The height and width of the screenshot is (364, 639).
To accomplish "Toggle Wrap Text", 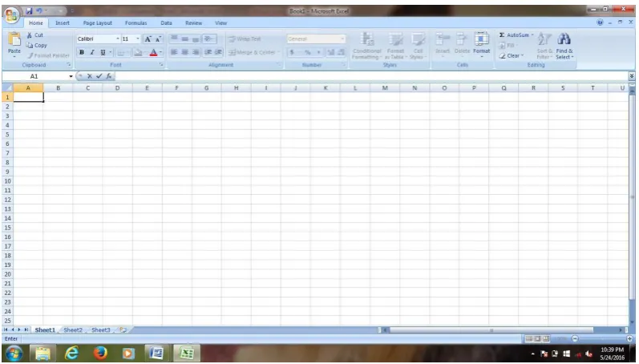I will (245, 39).
